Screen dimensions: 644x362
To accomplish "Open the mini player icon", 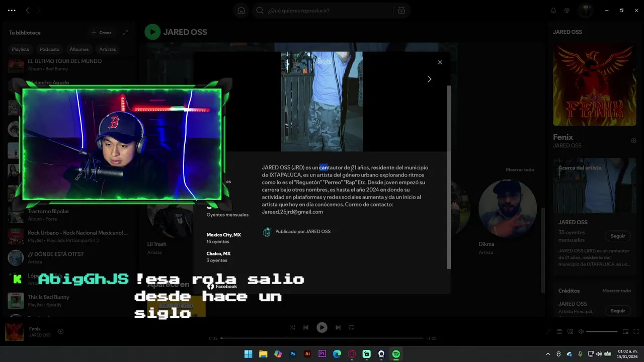I will pyautogui.click(x=626, y=332).
